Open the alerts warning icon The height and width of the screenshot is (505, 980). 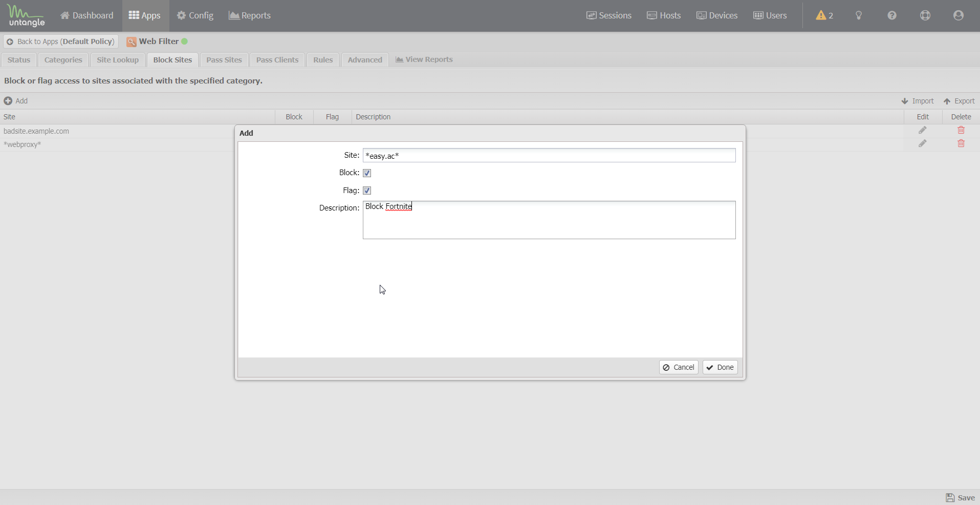[824, 15]
